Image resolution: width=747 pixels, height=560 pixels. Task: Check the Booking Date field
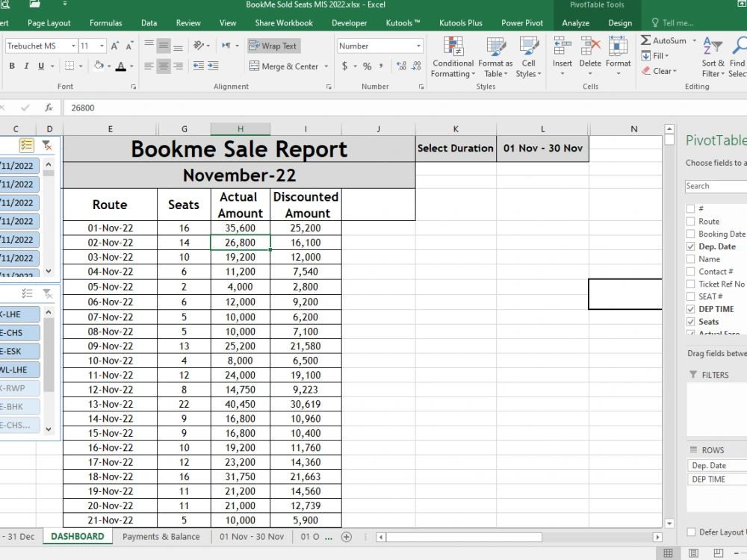691,234
